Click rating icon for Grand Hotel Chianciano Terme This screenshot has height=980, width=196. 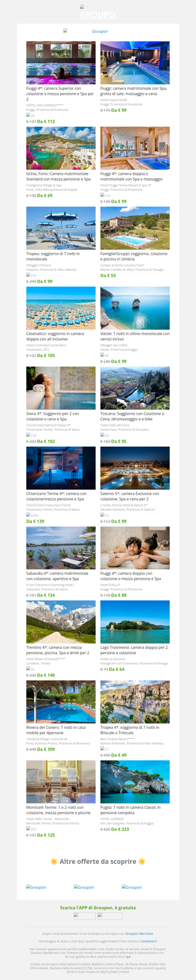28,515
